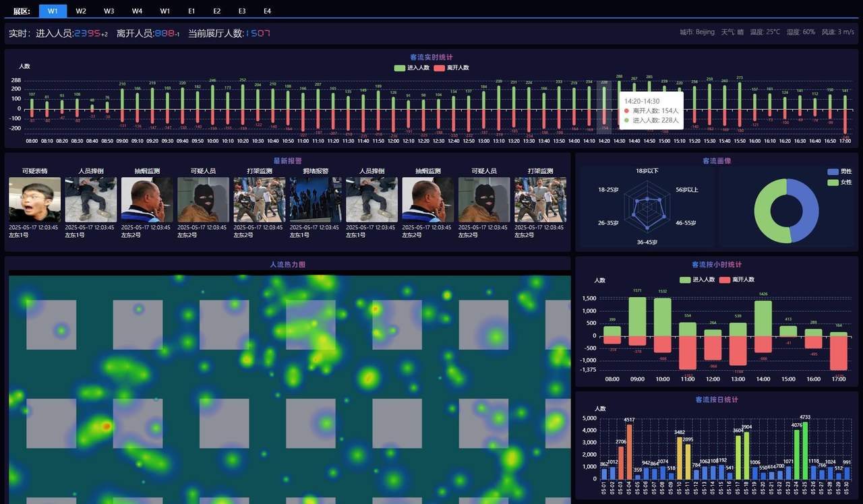Switch to the E4 zone tab
Image resolution: width=863 pixels, height=504 pixels.
tap(267, 11)
